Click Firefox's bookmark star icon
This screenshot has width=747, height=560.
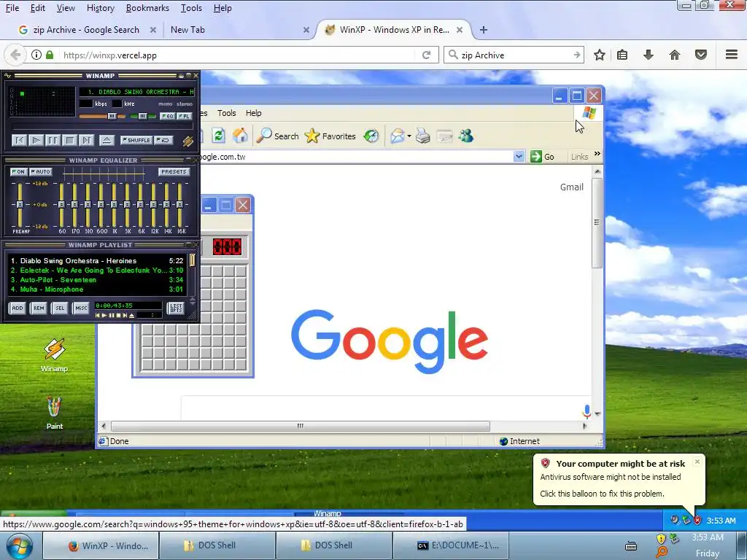pyautogui.click(x=600, y=55)
